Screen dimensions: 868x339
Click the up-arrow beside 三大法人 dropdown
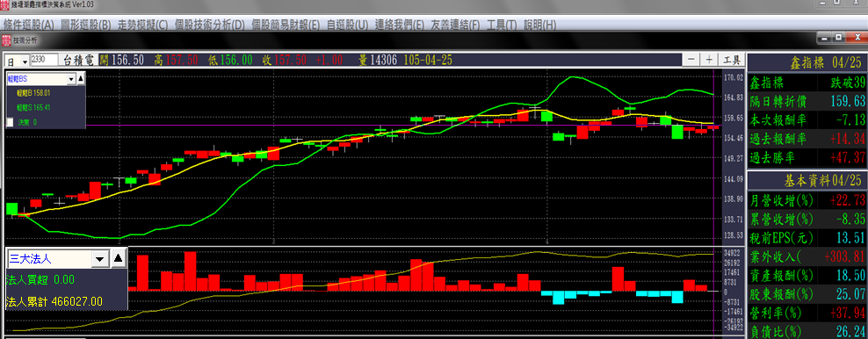pyautogui.click(x=118, y=258)
